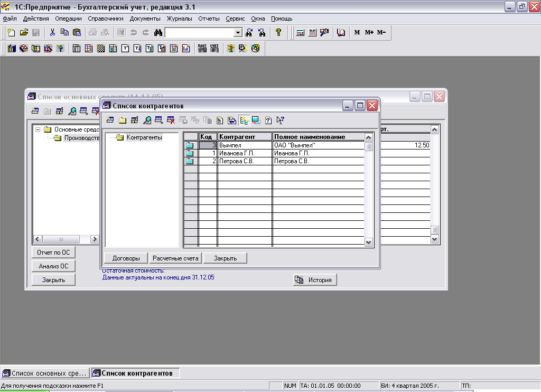Open the calculator from the toolbar

(x=300, y=33)
